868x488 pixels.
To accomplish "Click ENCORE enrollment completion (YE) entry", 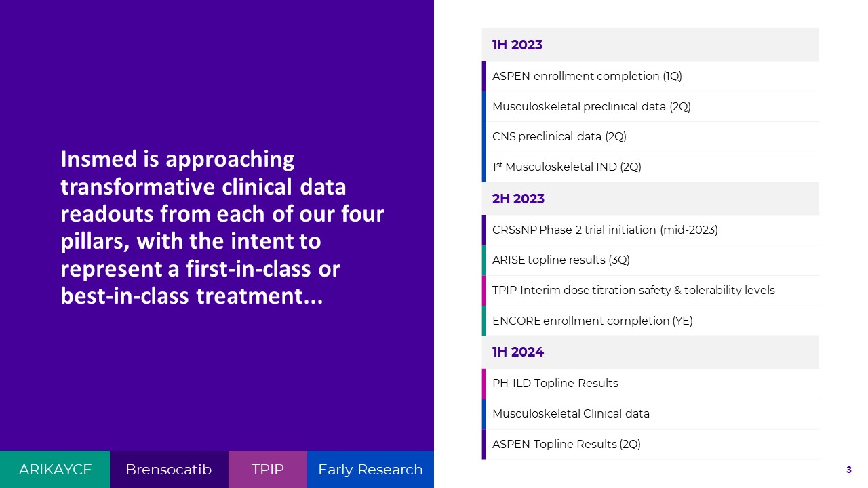I will [593, 321].
